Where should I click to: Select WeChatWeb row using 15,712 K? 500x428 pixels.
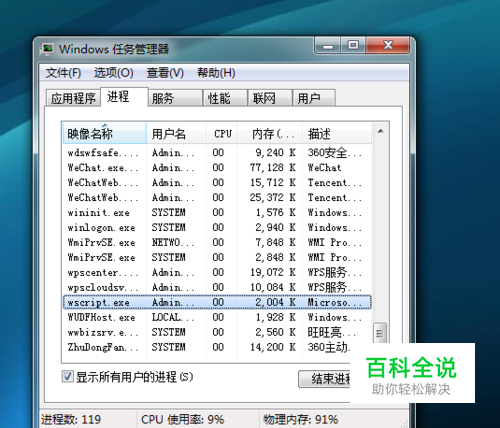coord(217,182)
